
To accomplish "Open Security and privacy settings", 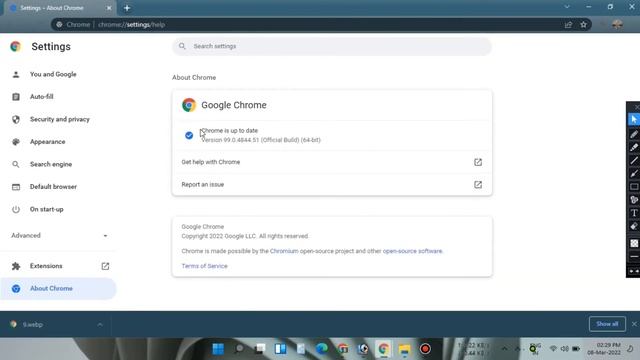I will pyautogui.click(x=60, y=119).
